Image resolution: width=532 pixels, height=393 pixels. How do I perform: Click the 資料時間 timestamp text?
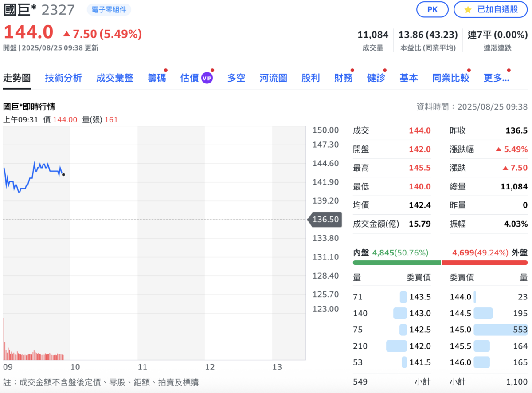(472, 106)
